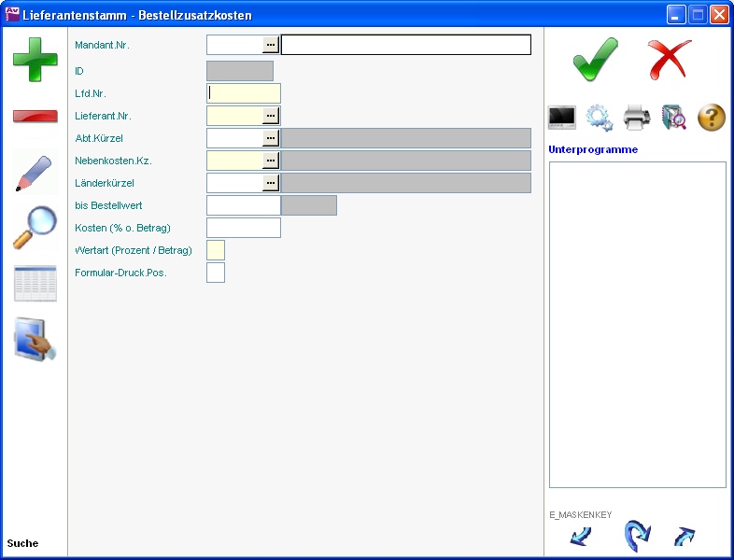
Task: Select the pencil edit icon
Action: pos(35,173)
